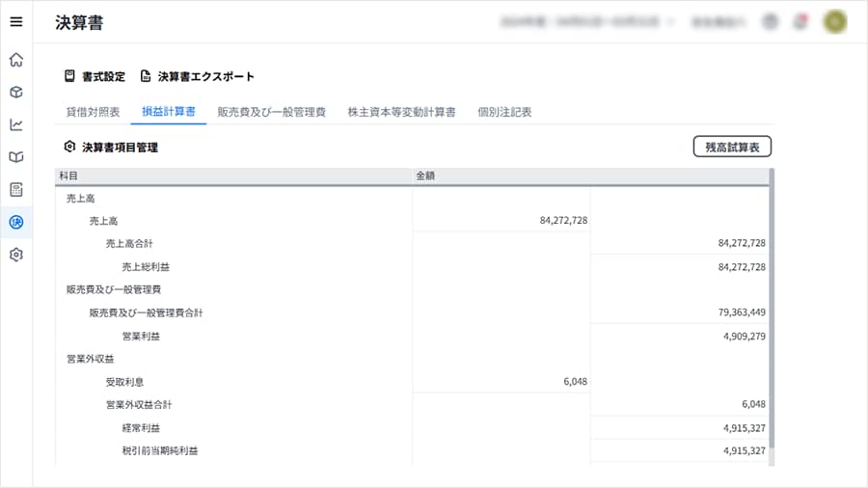The height and width of the screenshot is (488, 868).
Task: Click the calculator icon in sidebar
Action: point(16,189)
